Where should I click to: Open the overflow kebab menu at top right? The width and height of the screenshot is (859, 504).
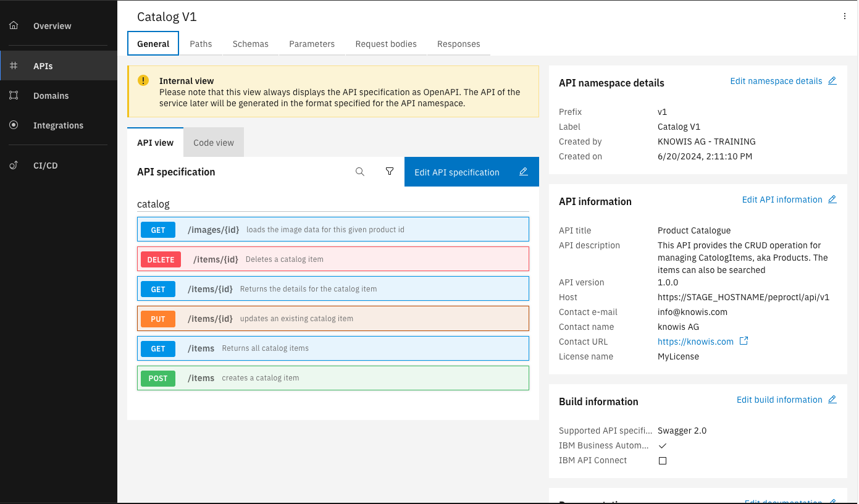[844, 16]
